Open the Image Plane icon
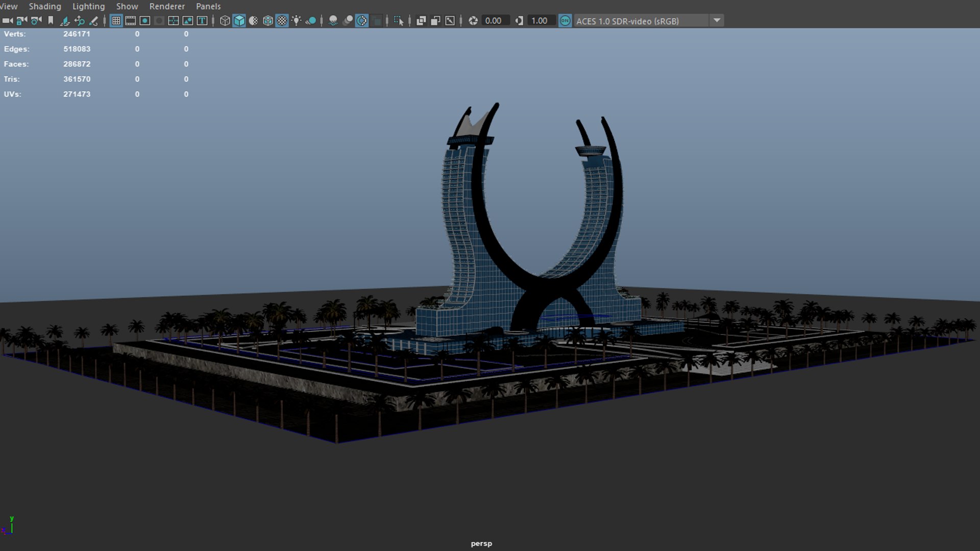Screen dimensions: 980x551 pos(65,21)
